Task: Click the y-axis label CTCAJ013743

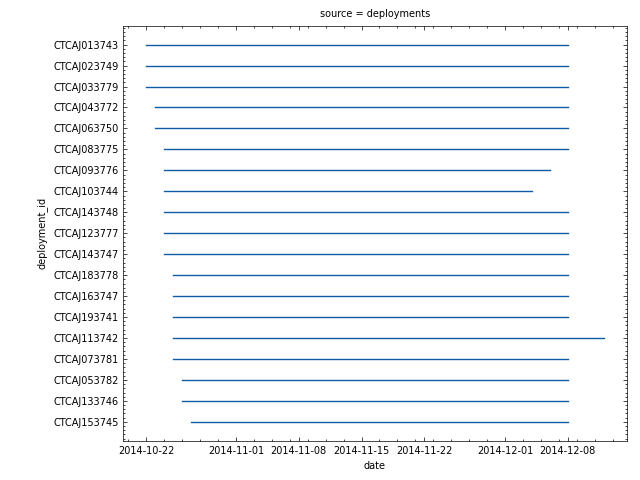Action: coord(86,45)
